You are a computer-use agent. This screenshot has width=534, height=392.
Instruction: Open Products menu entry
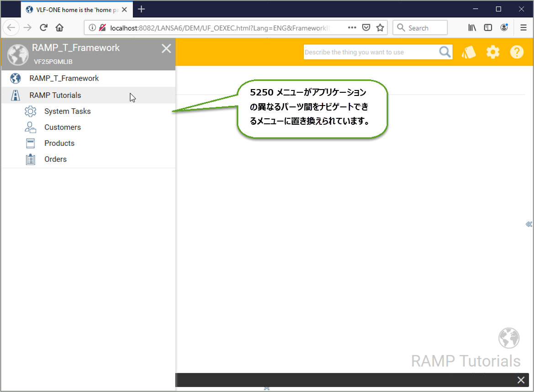89,143
